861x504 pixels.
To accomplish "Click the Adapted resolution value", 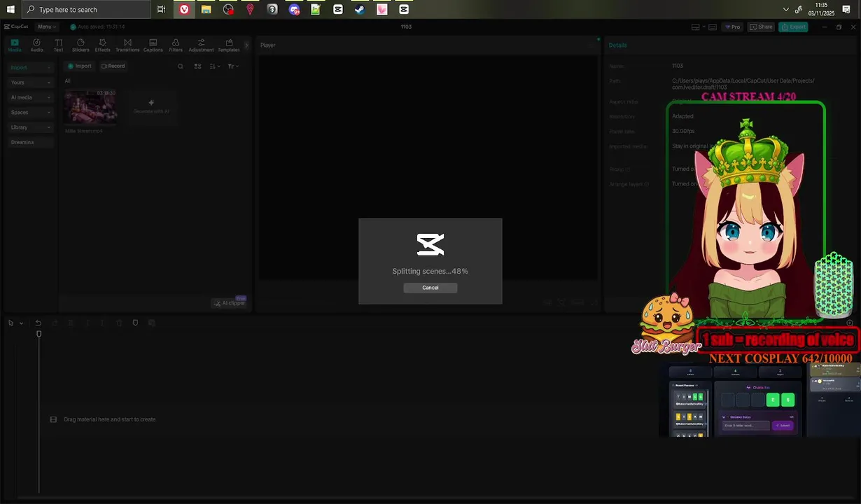I will [x=682, y=116].
